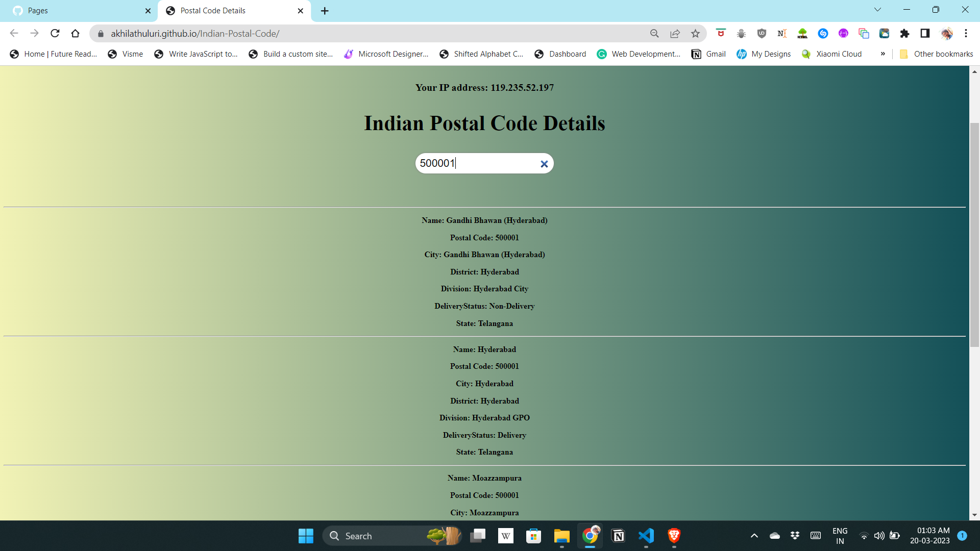Expand hidden icons in the system tray
Viewport: 980px width, 551px height.
point(754,536)
